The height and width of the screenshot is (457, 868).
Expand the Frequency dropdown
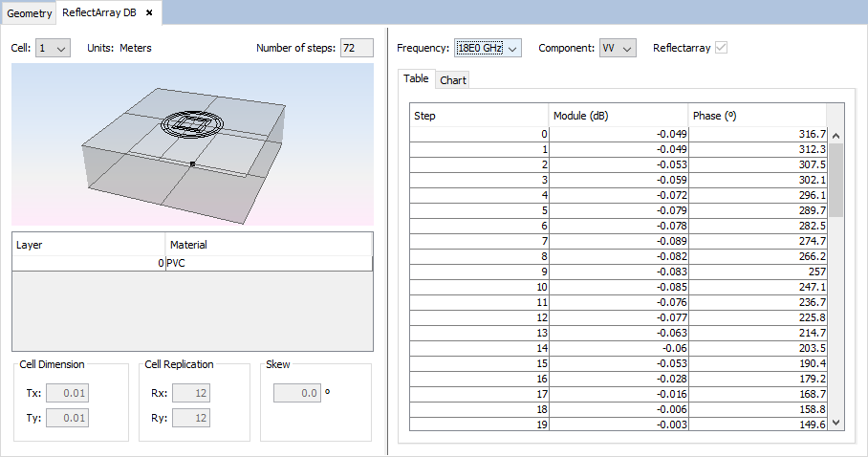click(488, 48)
